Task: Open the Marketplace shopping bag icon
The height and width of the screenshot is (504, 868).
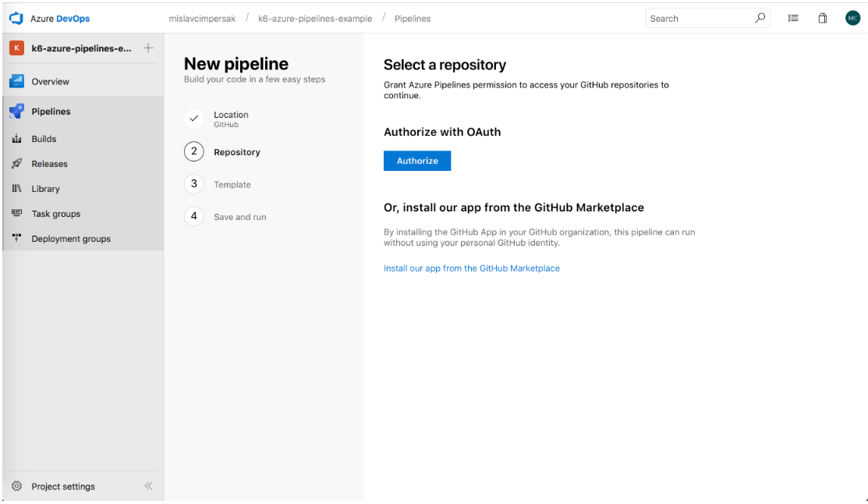Action: click(x=822, y=18)
